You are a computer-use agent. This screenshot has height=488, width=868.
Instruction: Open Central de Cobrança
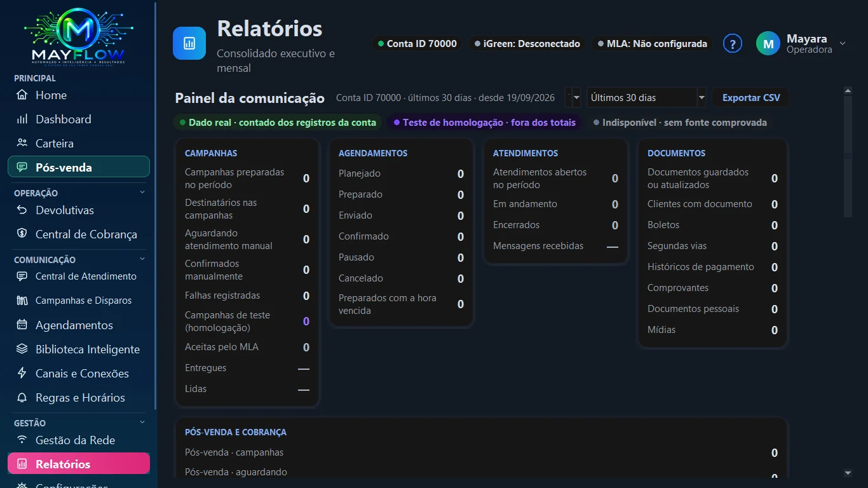(79, 234)
